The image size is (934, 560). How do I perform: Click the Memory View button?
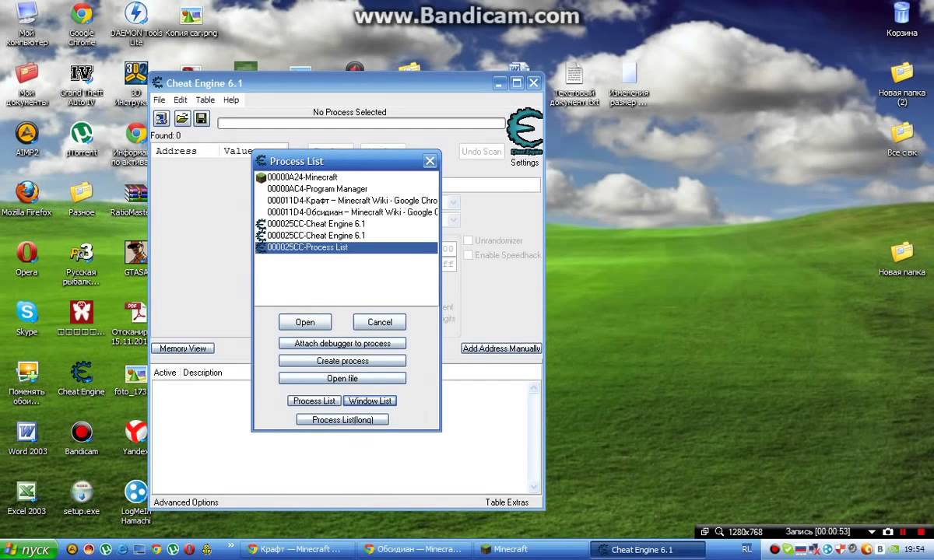(183, 348)
